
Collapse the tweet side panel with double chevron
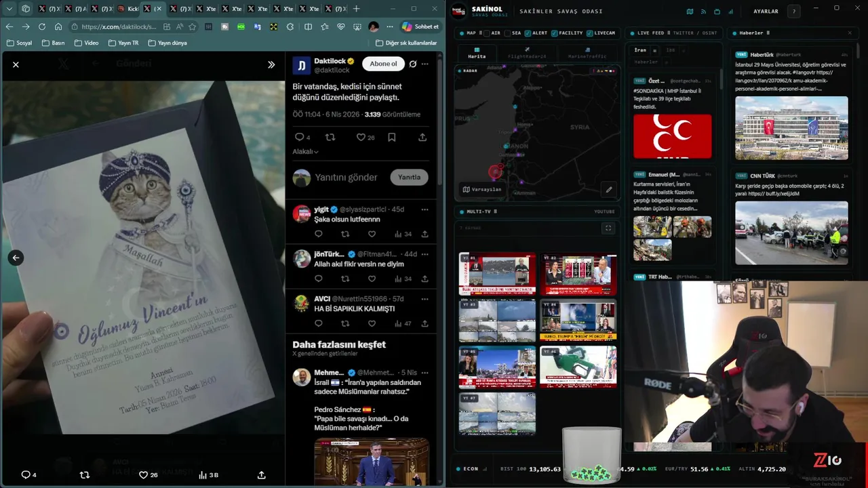tap(271, 64)
